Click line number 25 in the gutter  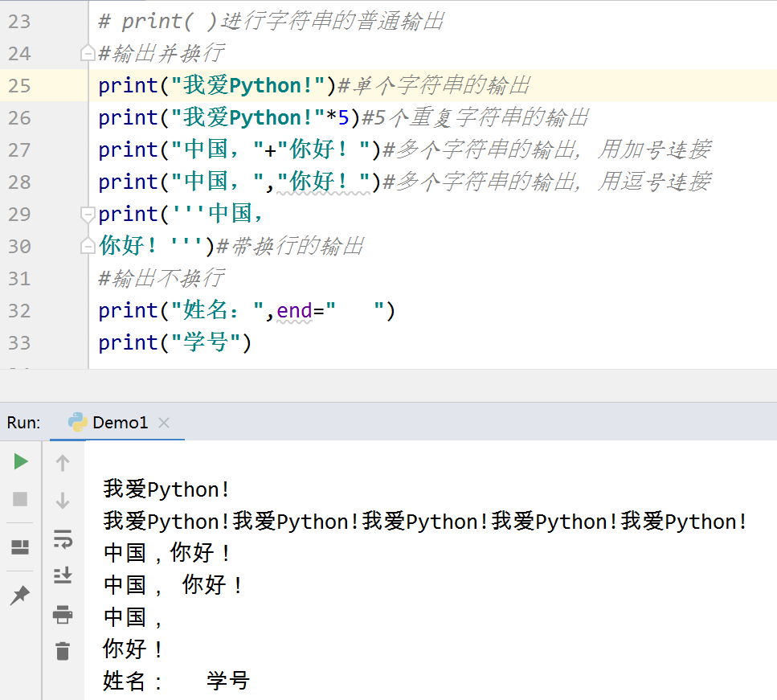coord(26,85)
